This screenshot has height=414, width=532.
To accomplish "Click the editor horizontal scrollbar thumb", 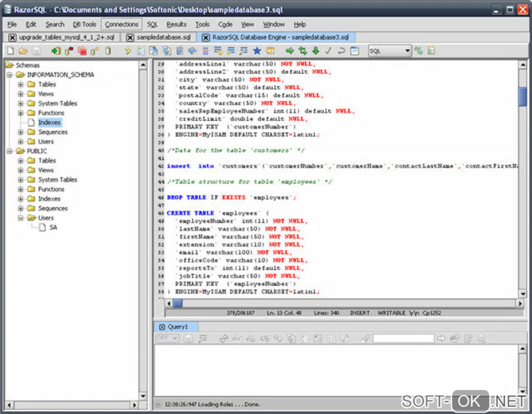I will pos(178,303).
